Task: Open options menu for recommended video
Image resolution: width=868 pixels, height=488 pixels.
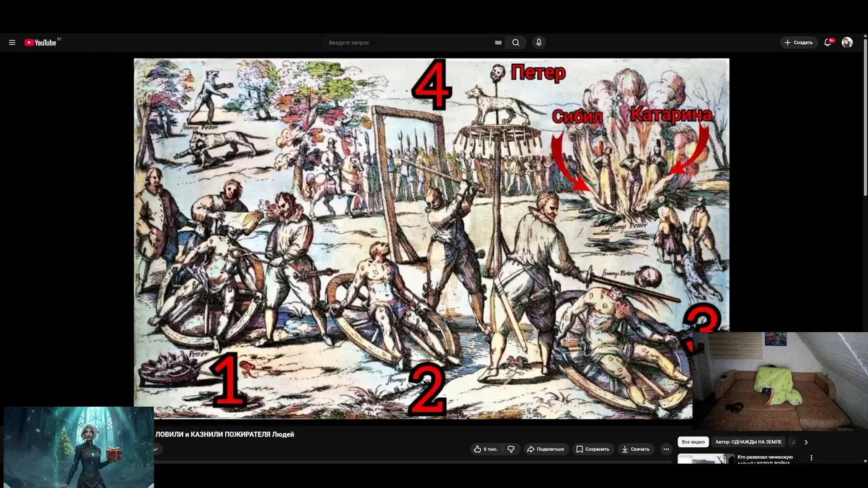Action: tap(811, 458)
